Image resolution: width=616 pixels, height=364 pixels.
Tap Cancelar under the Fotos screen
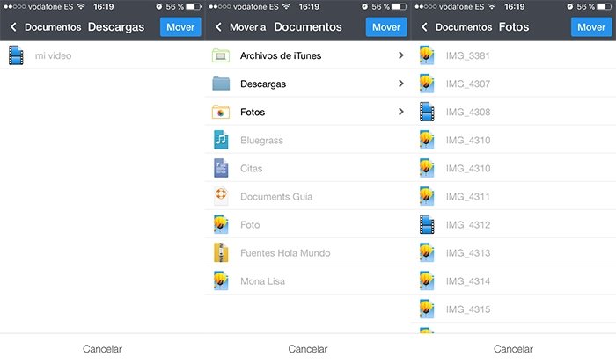pos(513,349)
